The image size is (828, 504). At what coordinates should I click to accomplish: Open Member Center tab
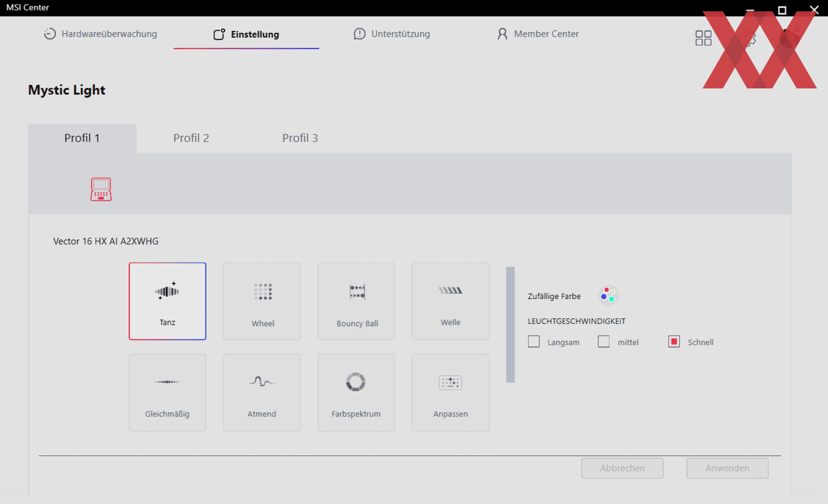pyautogui.click(x=538, y=34)
